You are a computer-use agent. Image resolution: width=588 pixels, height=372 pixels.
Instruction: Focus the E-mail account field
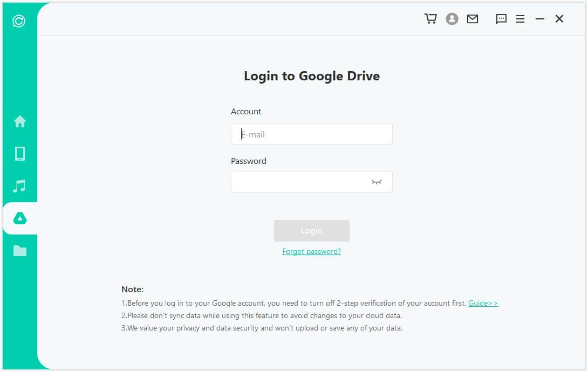click(x=312, y=134)
